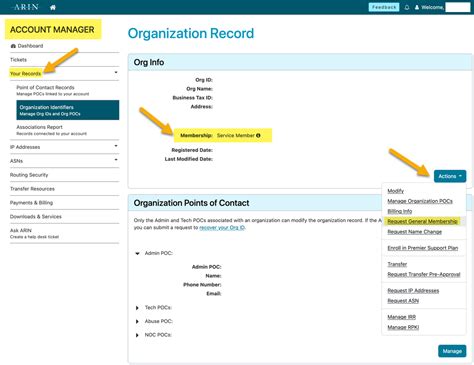Open the Feedback button
The width and height of the screenshot is (474, 365).
tap(384, 7)
